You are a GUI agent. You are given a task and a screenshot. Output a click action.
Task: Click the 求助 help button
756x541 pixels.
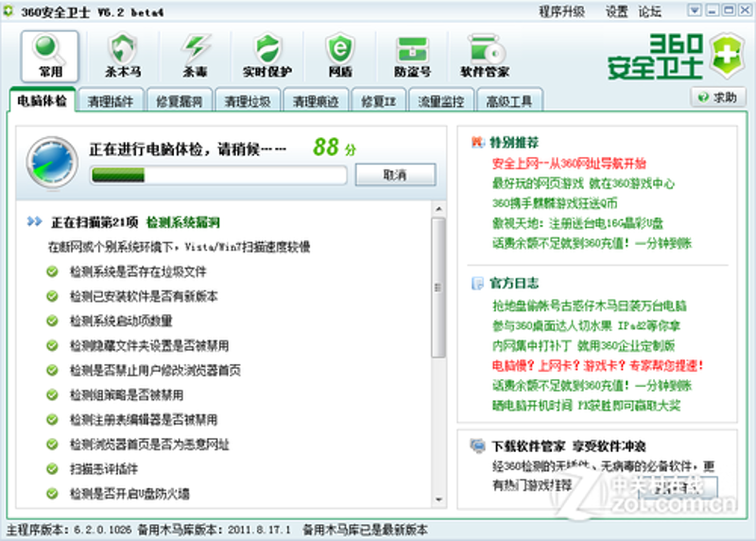(x=718, y=97)
